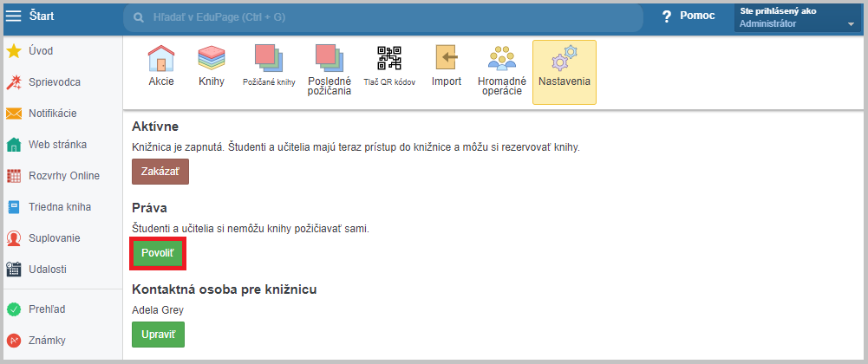Click the Notifikácie envelope icon

pos(13,114)
